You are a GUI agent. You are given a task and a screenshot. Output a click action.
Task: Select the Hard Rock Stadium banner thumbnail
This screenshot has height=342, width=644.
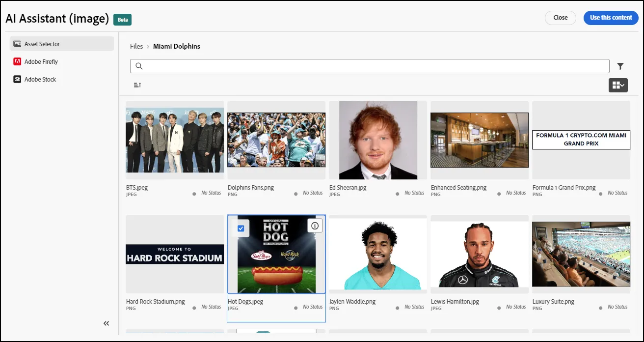click(175, 254)
